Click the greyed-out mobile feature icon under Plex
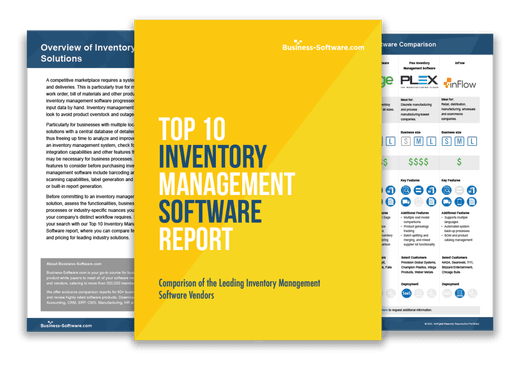Viewport: 519px width, 371px height. click(418, 202)
